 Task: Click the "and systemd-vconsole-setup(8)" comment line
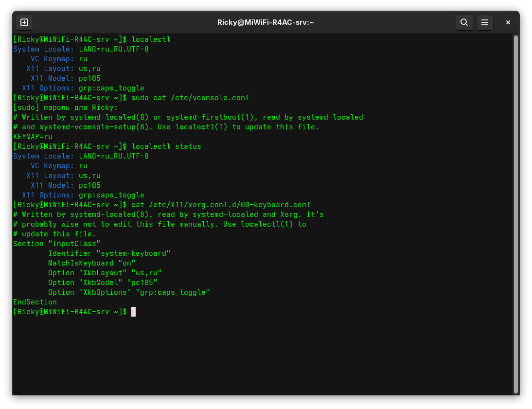[x=166, y=127]
